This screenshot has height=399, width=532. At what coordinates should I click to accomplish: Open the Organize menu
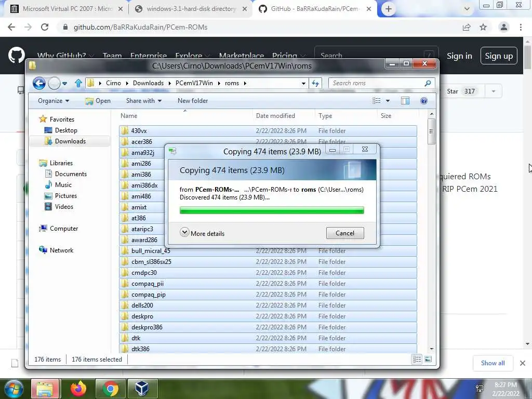pos(54,101)
